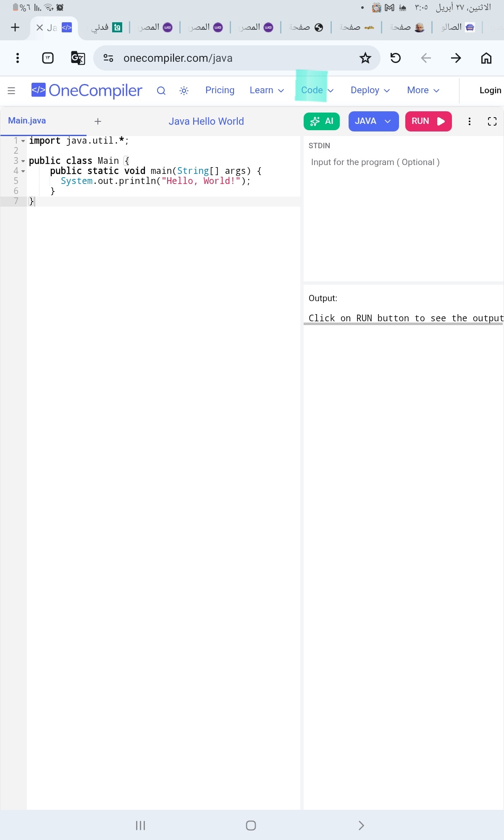Expand the Code menu
This screenshot has height=840, width=504.
click(x=318, y=90)
